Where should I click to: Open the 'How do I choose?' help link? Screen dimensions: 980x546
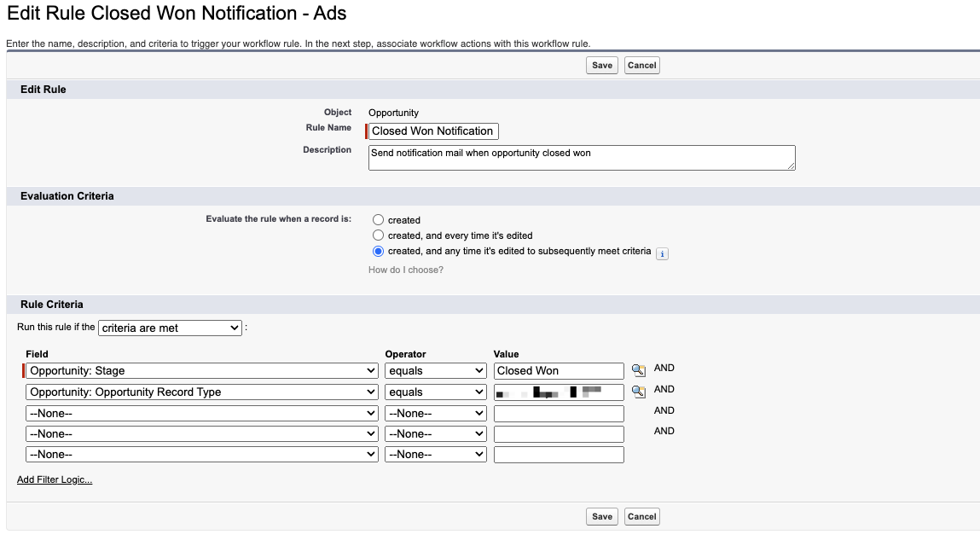[x=406, y=270]
